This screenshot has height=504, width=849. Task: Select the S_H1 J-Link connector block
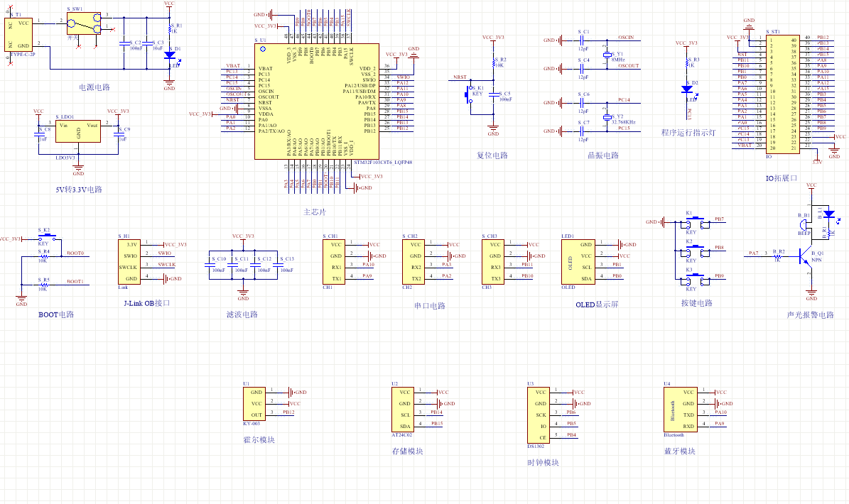coord(129,262)
